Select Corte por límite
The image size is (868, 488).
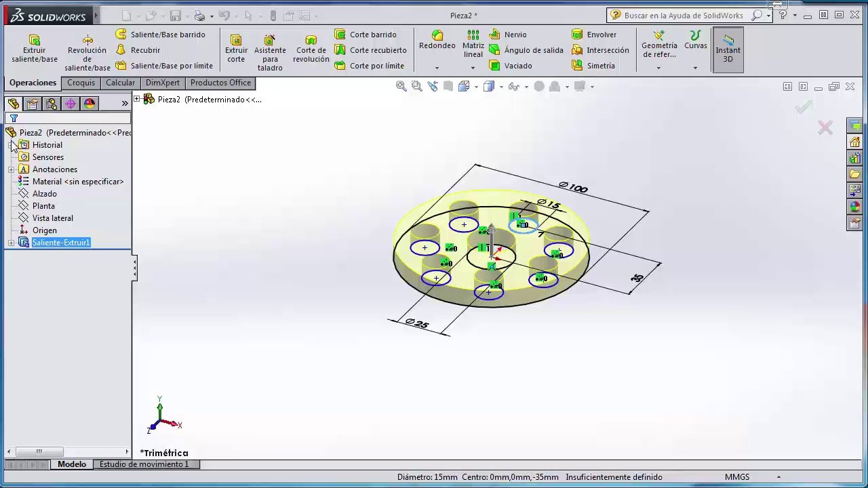(x=369, y=66)
